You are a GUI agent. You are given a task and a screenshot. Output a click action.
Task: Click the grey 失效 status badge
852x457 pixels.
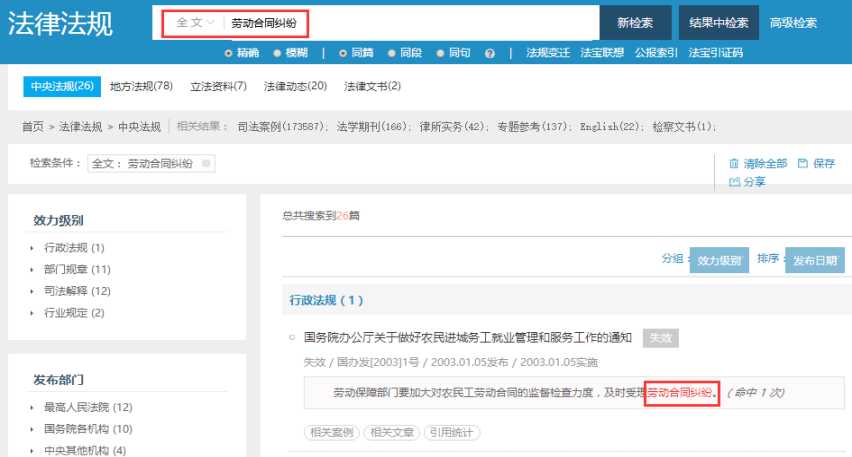660,338
